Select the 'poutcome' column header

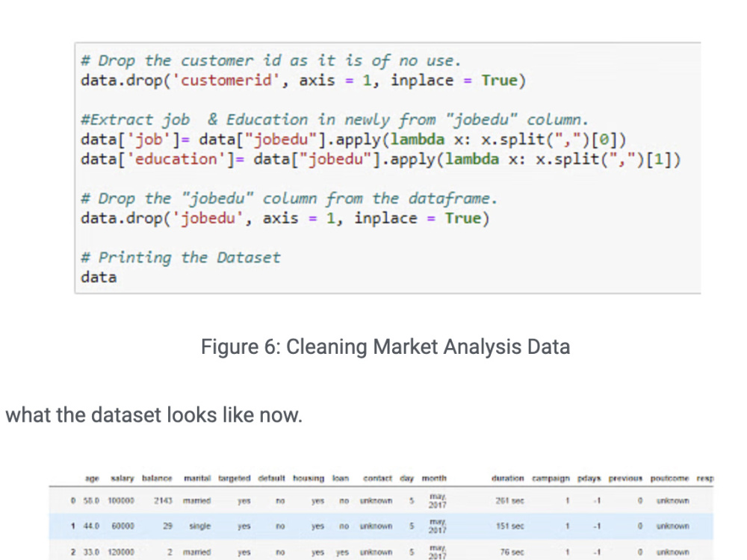669,478
